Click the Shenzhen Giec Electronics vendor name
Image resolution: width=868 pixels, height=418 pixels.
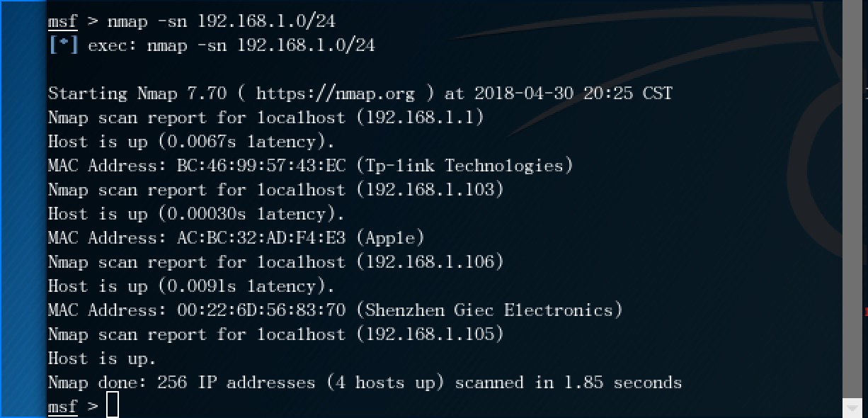[x=490, y=310]
